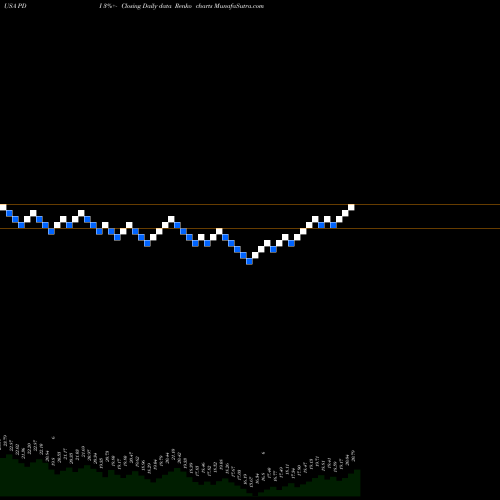Click the USA PD ticker label
Screen dimensions: 500x500
tap(15, 6)
